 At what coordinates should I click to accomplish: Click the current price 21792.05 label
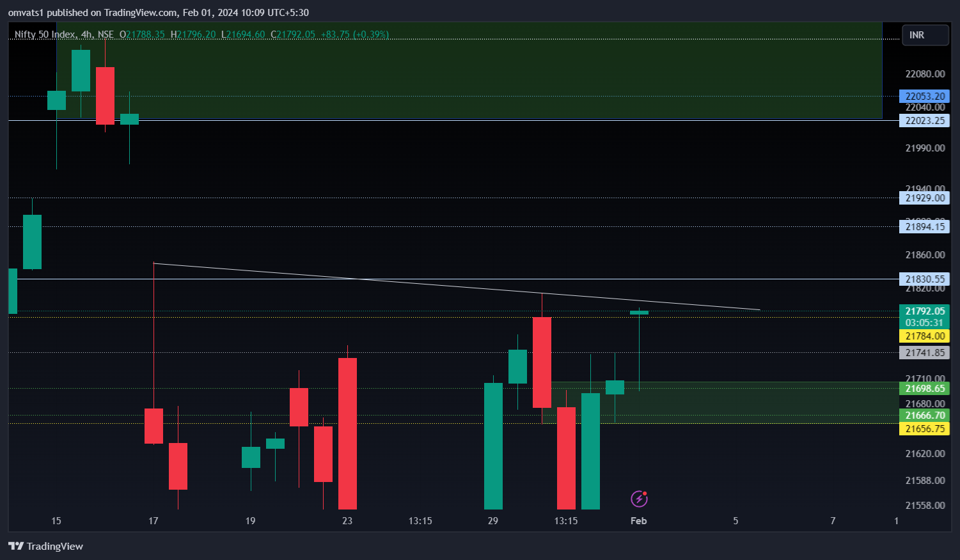tap(924, 311)
